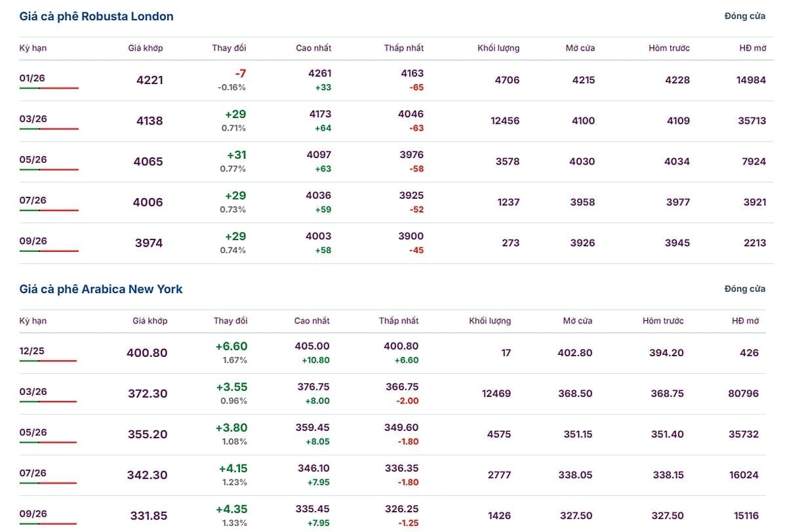Click the Arabica table's Đóng cửa status
The width and height of the screenshot is (787, 532).
744,289
